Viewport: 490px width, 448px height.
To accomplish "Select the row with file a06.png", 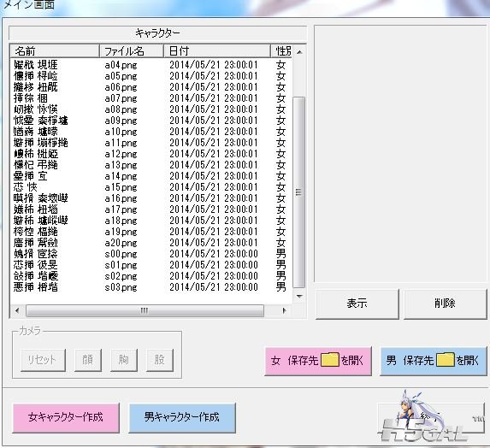I will 151,87.
